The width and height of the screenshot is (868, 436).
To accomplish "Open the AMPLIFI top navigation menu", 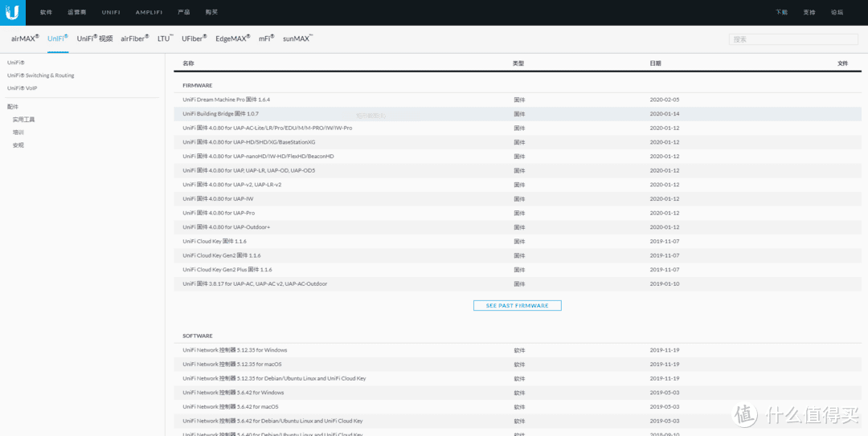I will point(149,13).
